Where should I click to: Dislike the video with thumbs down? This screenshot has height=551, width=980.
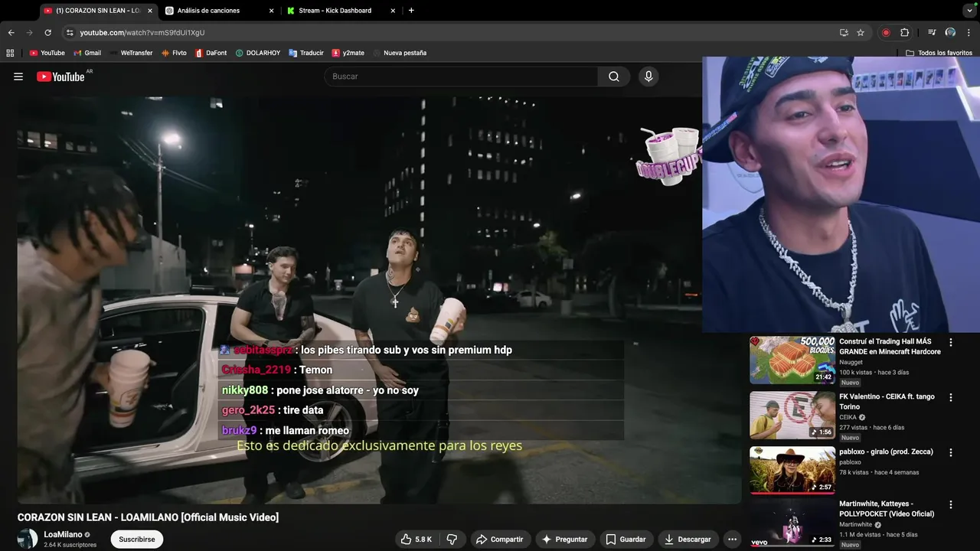coord(452,540)
